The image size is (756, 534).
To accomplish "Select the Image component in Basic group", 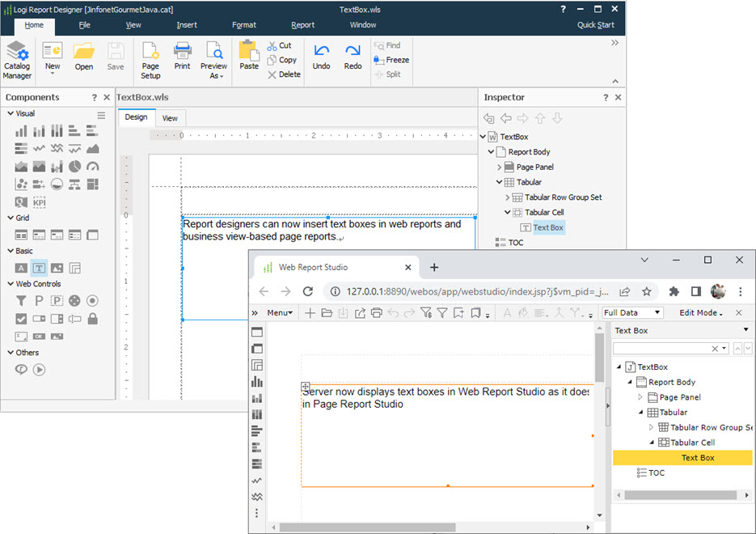I will click(x=57, y=268).
